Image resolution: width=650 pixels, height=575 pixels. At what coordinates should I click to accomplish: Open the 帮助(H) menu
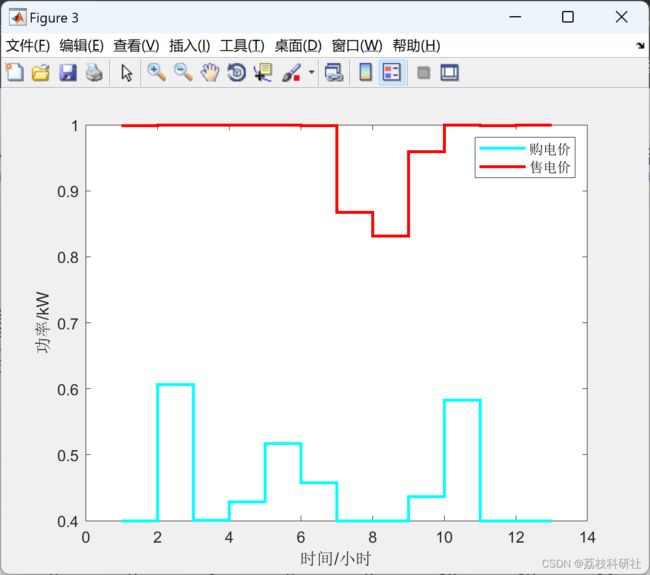(x=417, y=46)
